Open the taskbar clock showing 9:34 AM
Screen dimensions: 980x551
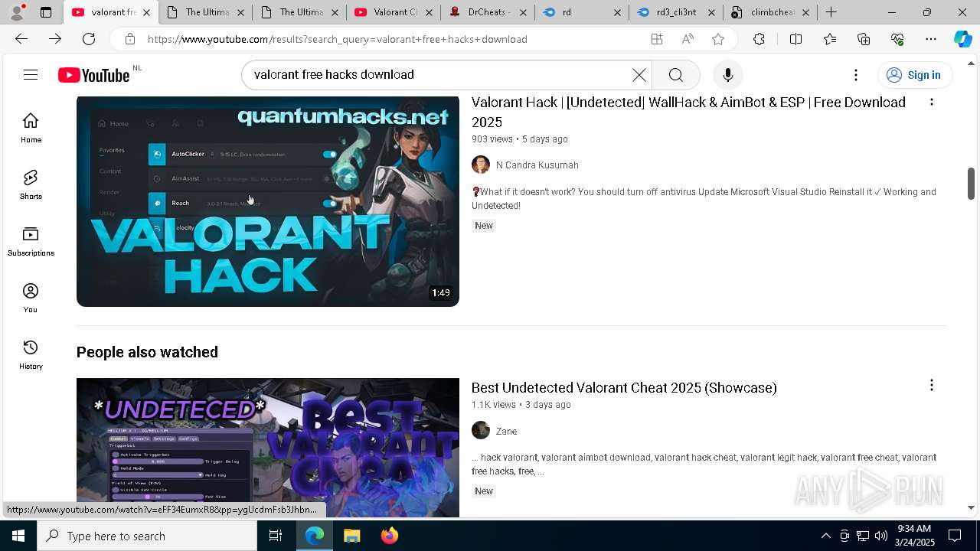point(914,536)
